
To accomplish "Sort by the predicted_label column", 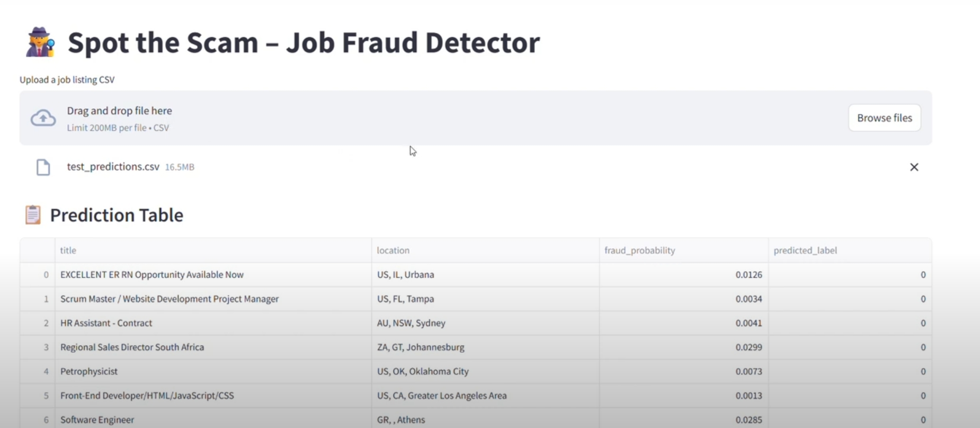I will click(806, 250).
